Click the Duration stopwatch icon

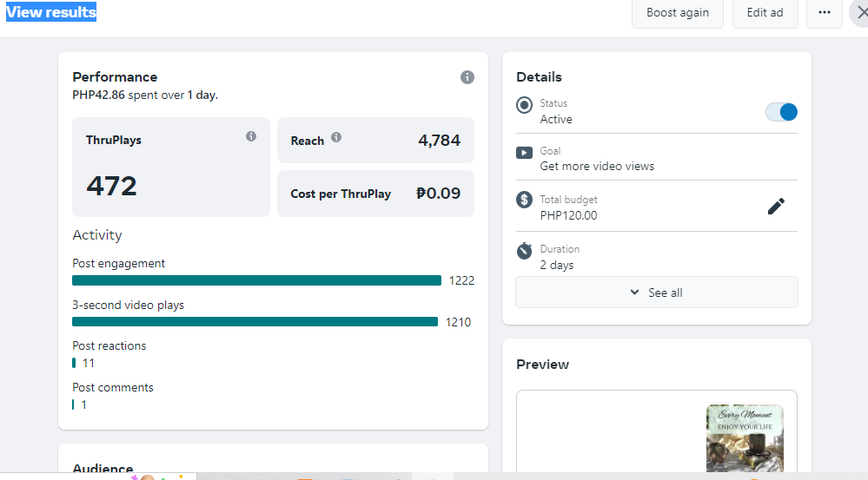(x=524, y=250)
